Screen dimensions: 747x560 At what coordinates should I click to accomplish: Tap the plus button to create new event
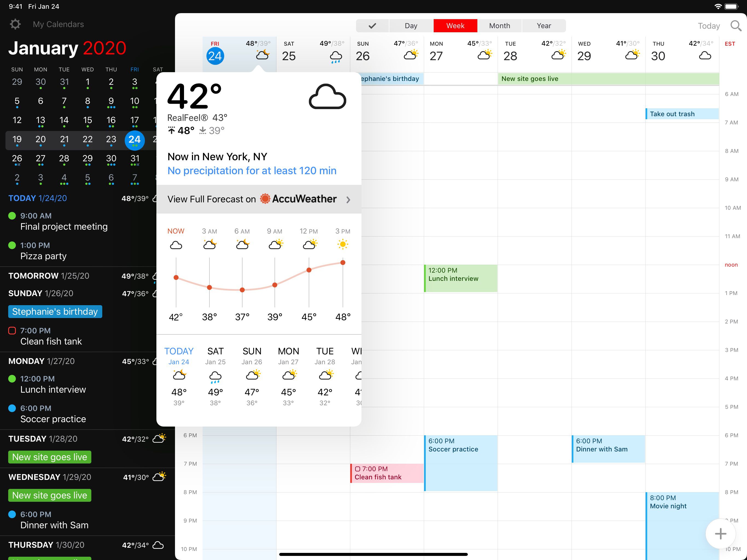721,534
